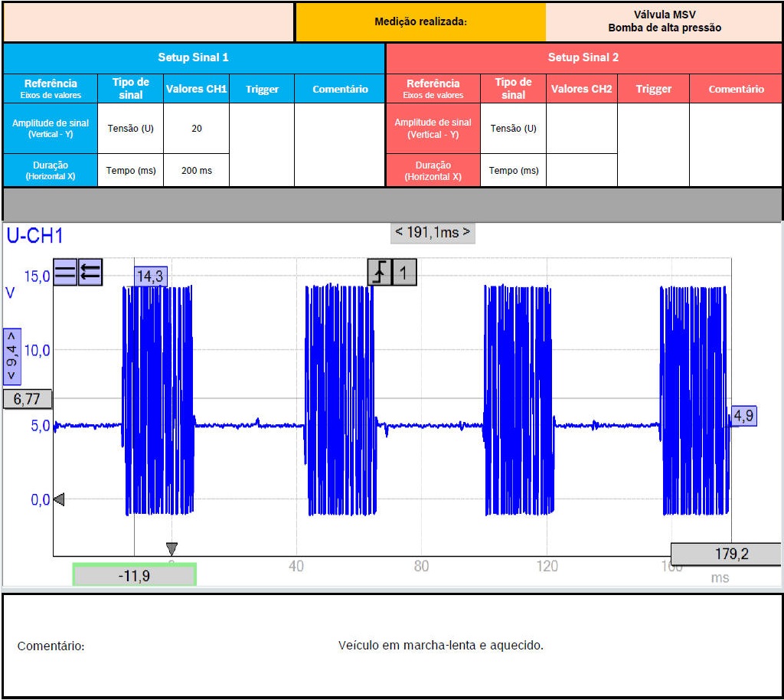Screen dimensions: 784x700
Task: Click the 6,77 horizontal cursor label
Action: (27, 399)
